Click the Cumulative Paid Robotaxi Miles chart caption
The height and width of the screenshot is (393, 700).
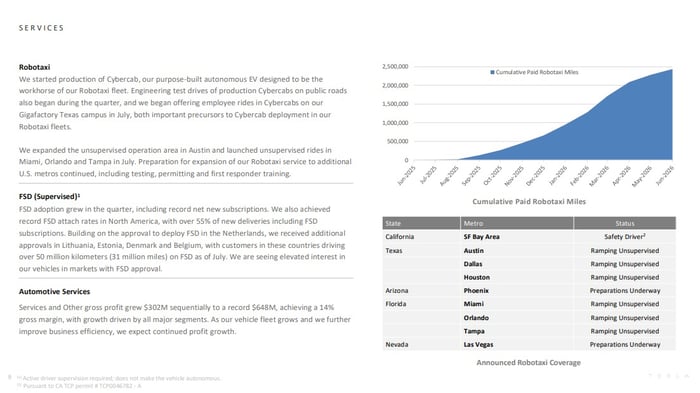click(x=529, y=202)
